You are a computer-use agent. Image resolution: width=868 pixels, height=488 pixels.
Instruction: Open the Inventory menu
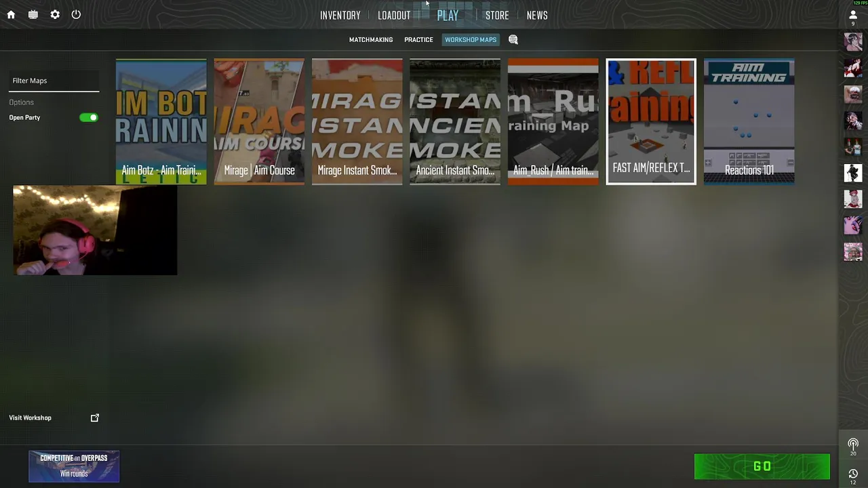340,15
